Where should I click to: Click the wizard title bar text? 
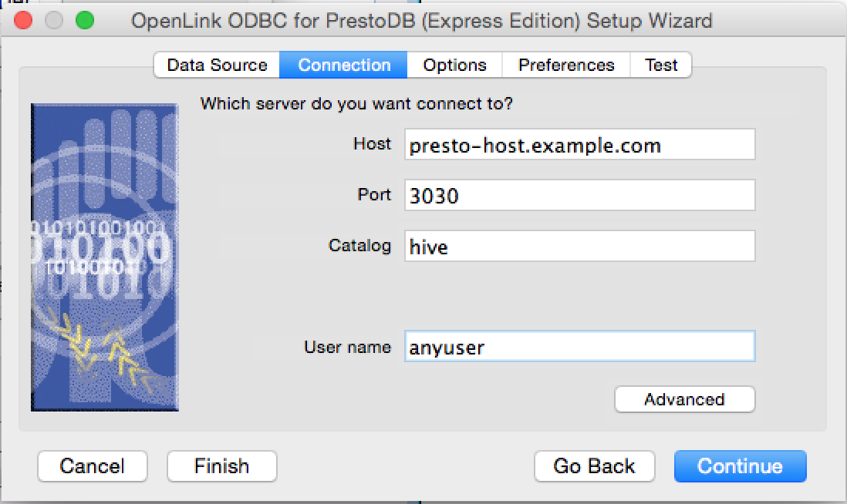click(422, 21)
